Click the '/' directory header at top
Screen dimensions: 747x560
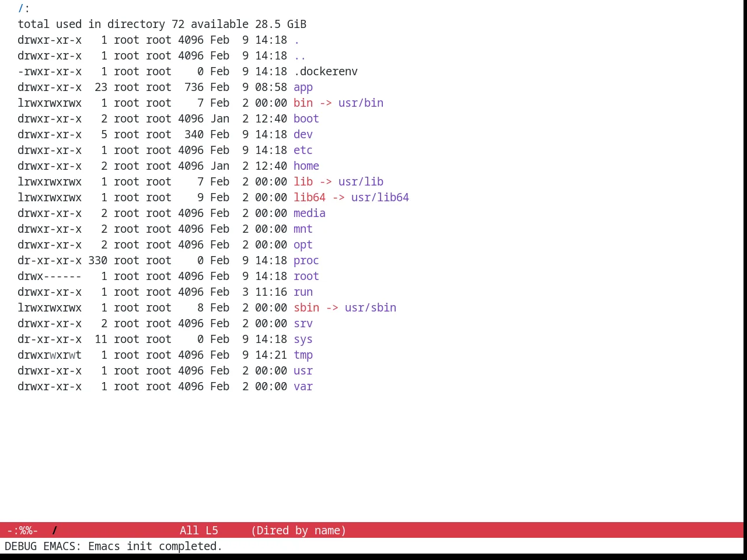point(21,9)
